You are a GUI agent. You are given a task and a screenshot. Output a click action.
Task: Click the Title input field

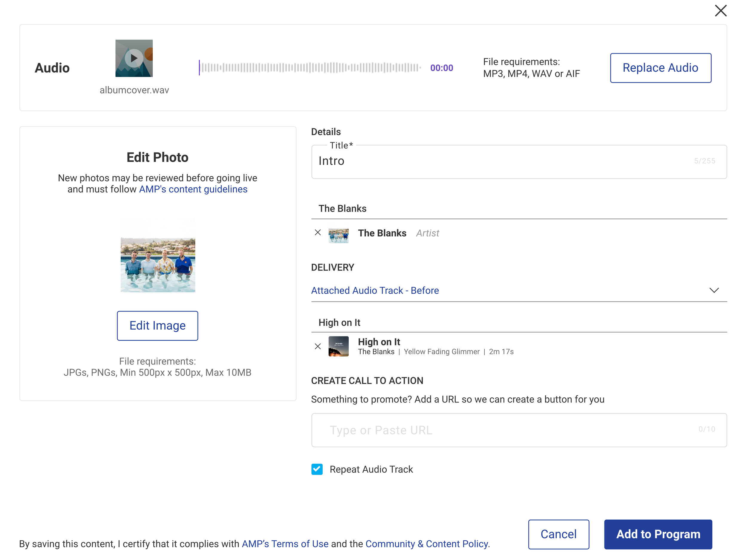point(500,161)
